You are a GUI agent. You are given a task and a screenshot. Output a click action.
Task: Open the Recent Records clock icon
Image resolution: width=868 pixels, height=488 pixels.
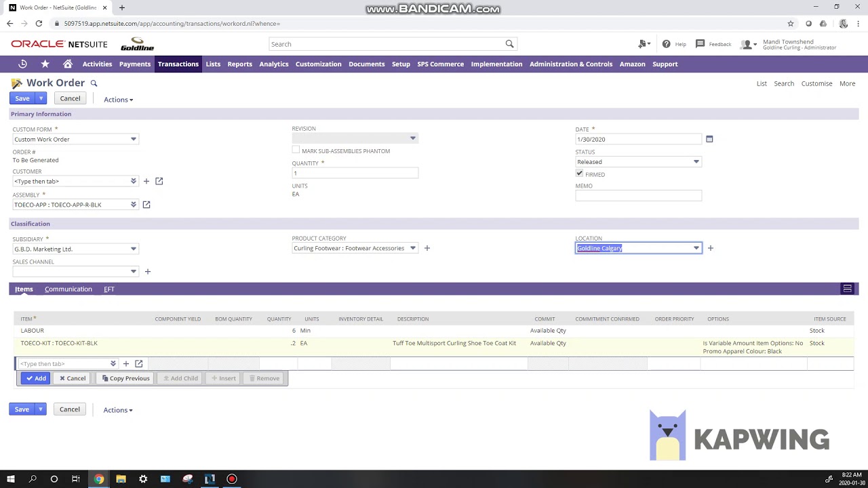tap(22, 64)
